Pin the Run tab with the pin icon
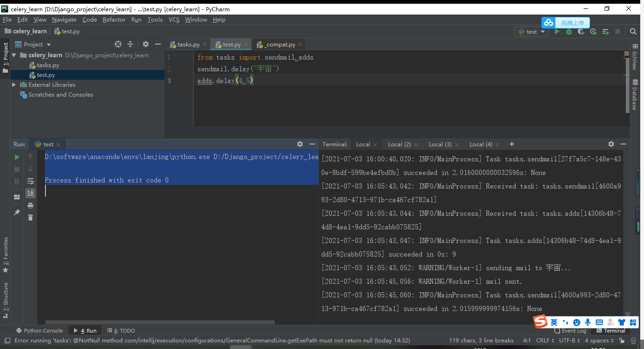Viewport: 644px width, 349px height. (16, 212)
